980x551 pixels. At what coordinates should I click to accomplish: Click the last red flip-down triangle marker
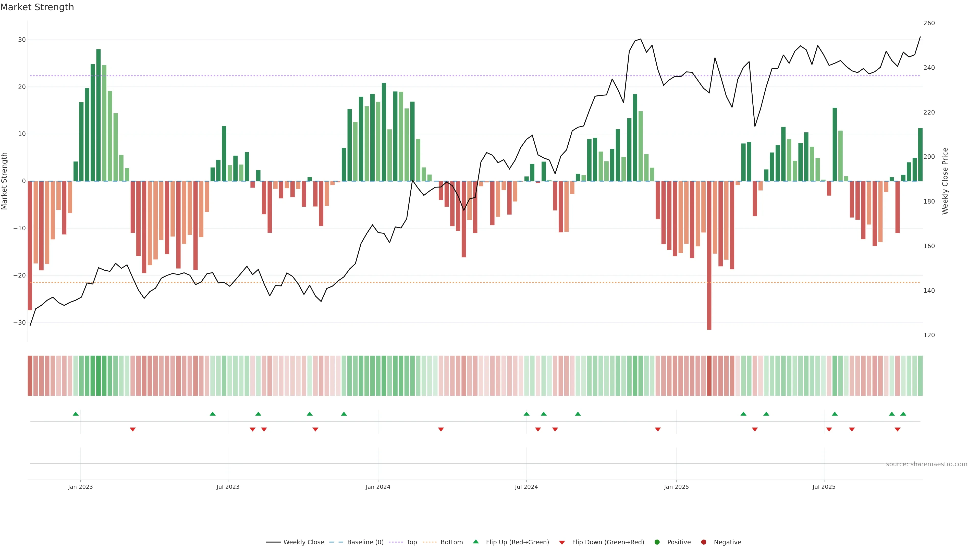click(898, 429)
